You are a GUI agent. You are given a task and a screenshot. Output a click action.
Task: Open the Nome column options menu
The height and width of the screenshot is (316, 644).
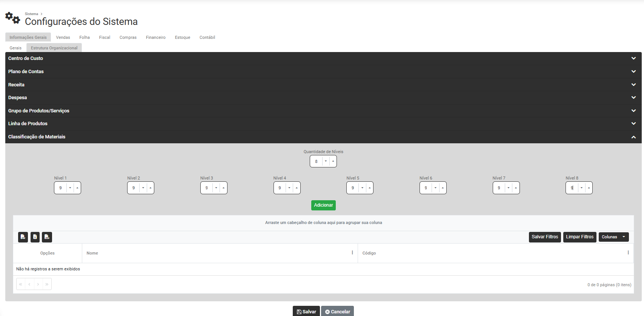click(352, 253)
